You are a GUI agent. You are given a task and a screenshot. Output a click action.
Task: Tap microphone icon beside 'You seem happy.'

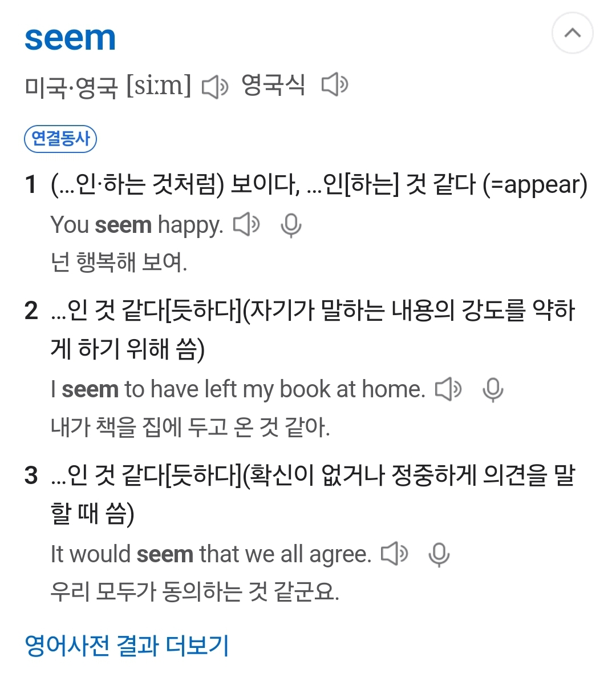[291, 225]
